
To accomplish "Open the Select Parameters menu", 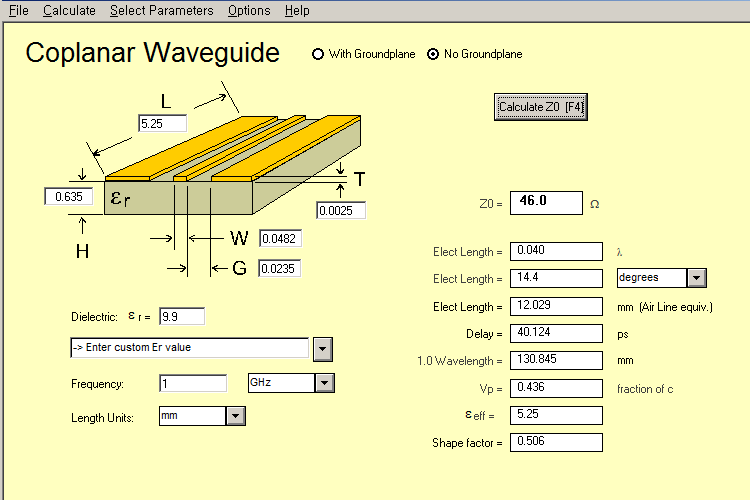I will click(161, 10).
